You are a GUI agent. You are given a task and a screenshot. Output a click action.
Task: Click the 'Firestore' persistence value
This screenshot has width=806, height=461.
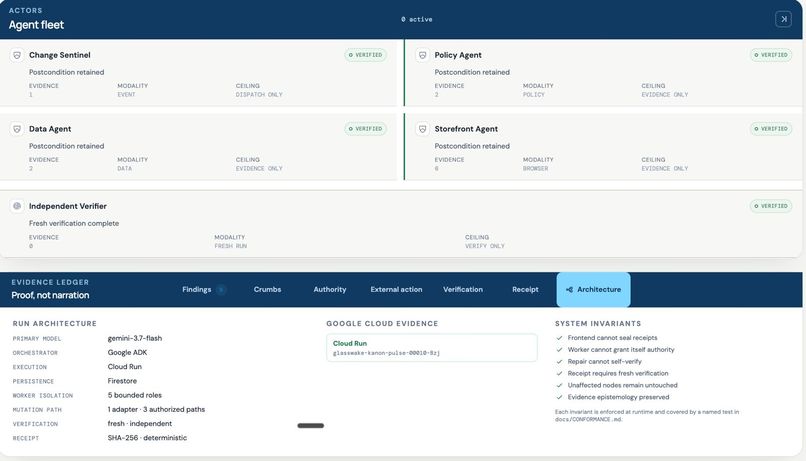pos(122,381)
